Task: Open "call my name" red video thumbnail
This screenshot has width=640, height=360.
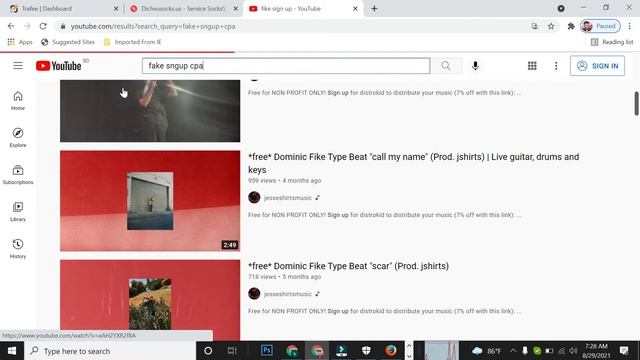Action: pos(150,201)
